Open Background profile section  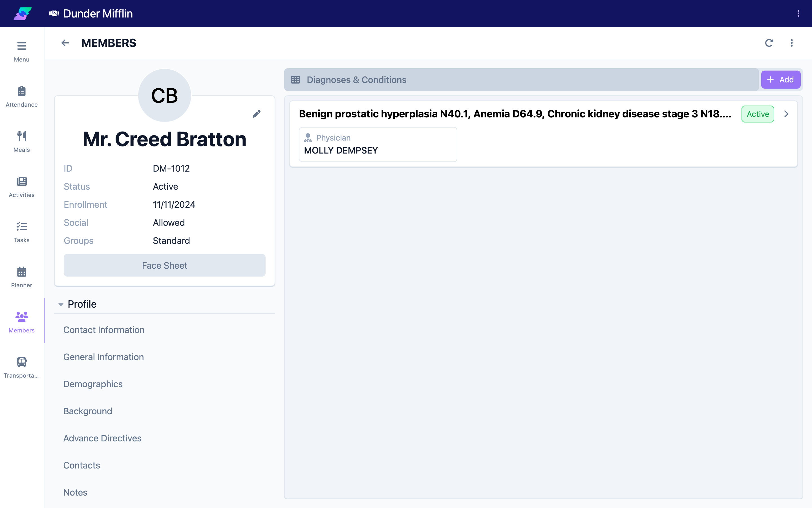[x=88, y=411]
